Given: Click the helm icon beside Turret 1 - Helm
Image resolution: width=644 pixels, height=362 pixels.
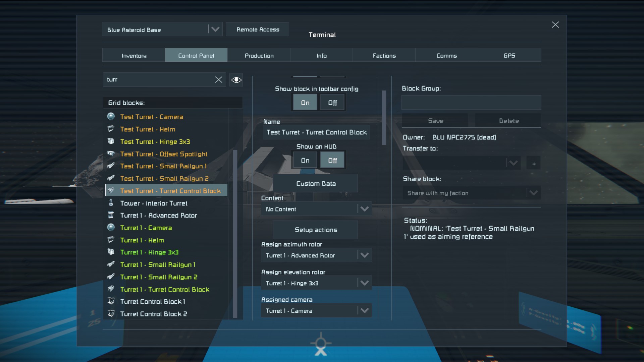Looking at the screenshot, I should [x=111, y=240].
